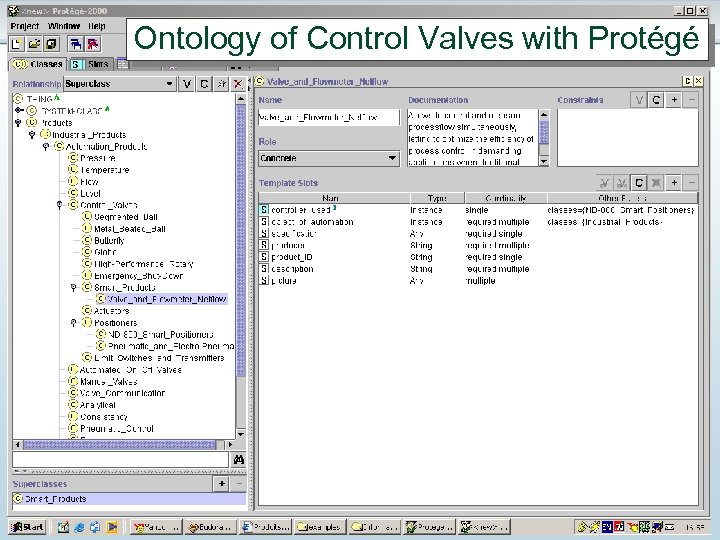Collapse the Smart_Products tree node
720x540 pixels.
(x=73, y=287)
